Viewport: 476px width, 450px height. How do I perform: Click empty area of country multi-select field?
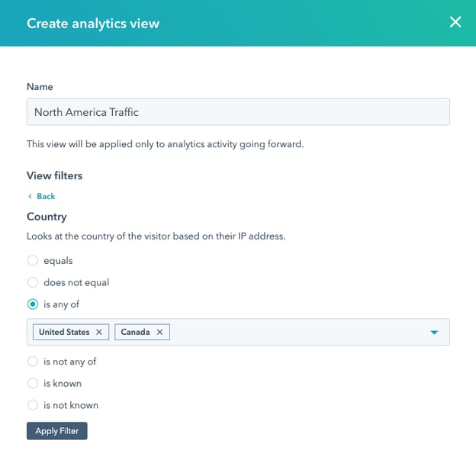(297, 333)
